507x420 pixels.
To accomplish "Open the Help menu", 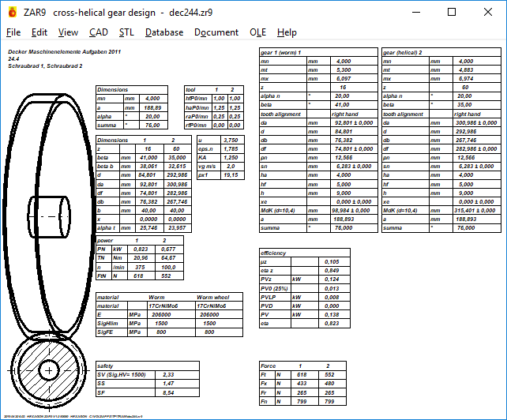I will tap(287, 32).
